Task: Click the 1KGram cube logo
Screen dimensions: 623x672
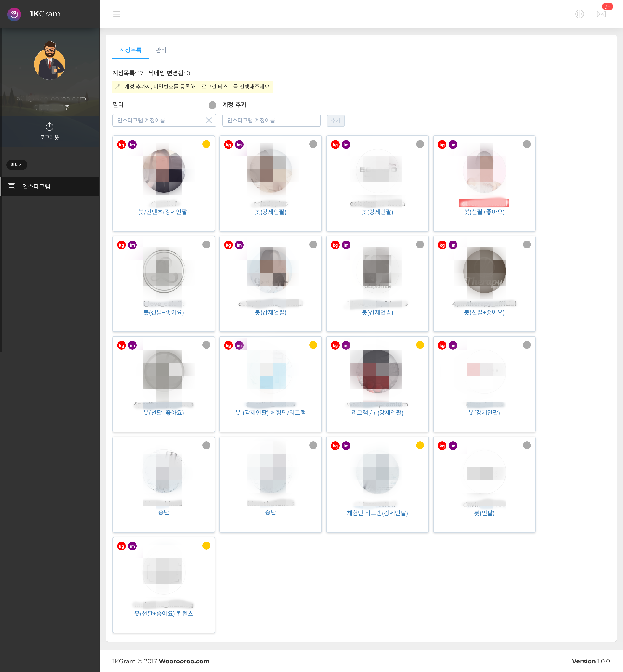Action: point(14,14)
